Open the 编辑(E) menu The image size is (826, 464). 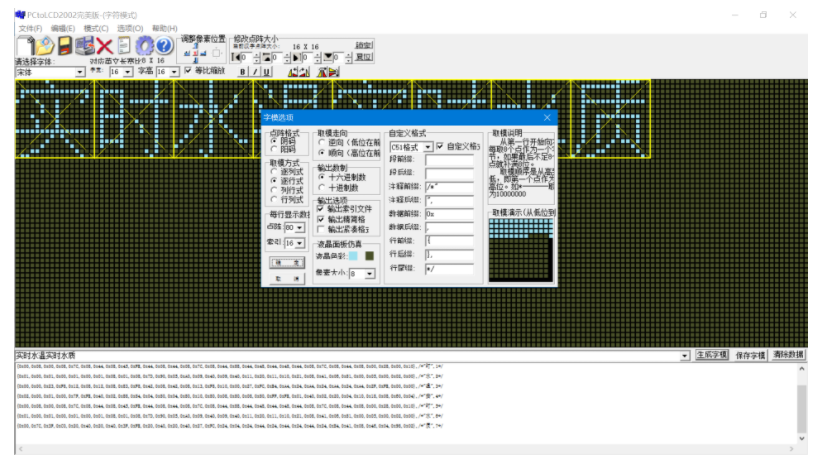[x=63, y=28]
